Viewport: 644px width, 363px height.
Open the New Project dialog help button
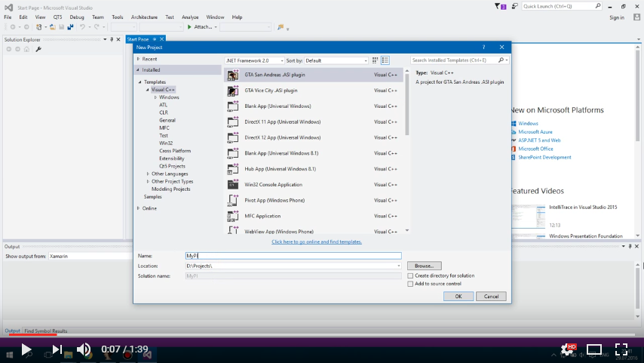[483, 48]
